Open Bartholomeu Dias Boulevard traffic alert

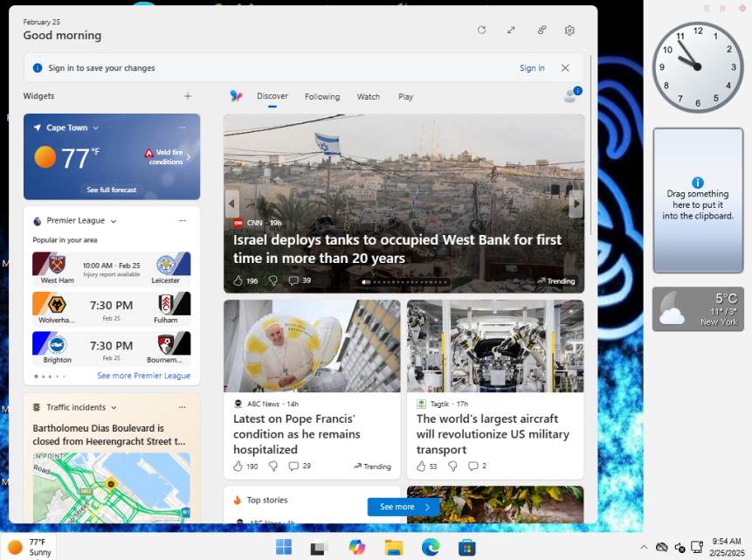coord(109,435)
